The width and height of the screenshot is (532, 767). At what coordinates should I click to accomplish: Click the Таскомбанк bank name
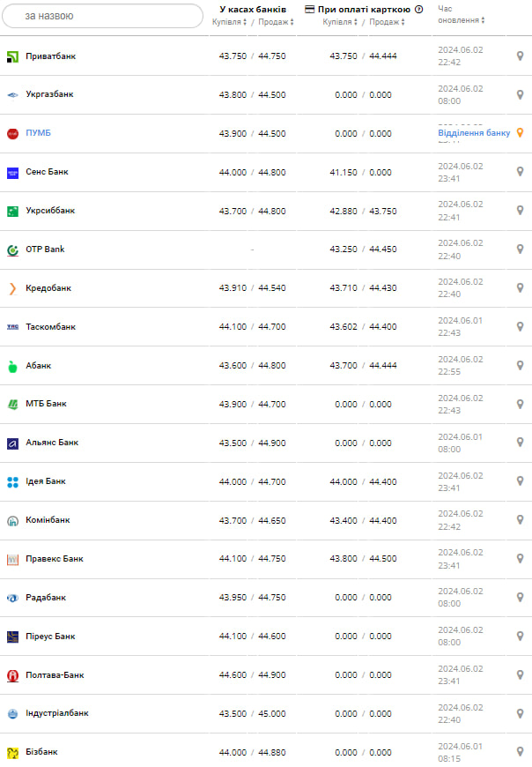point(50,327)
